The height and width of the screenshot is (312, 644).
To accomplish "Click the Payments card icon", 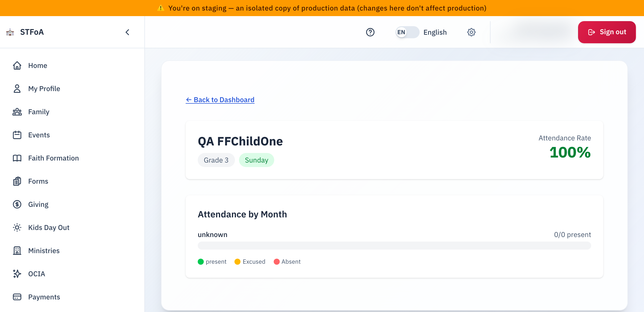I will click(17, 297).
